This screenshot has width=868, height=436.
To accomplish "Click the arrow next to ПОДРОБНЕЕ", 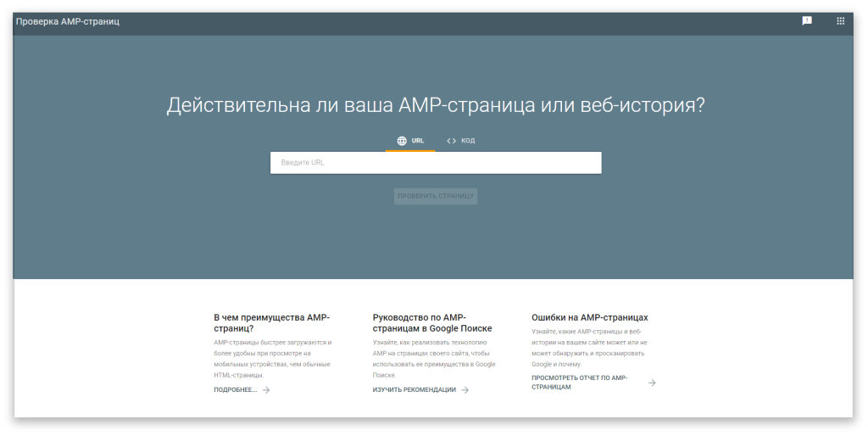I will click(x=266, y=390).
